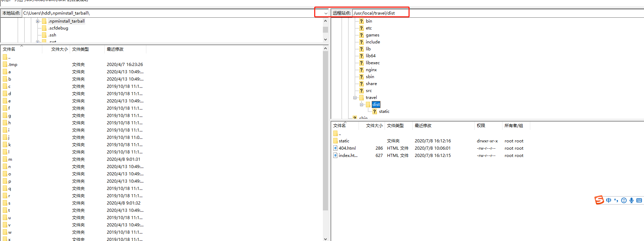Screen dimensions: 644x241
Task: Sort local files by 最近修改 column header
Action: 125,49
